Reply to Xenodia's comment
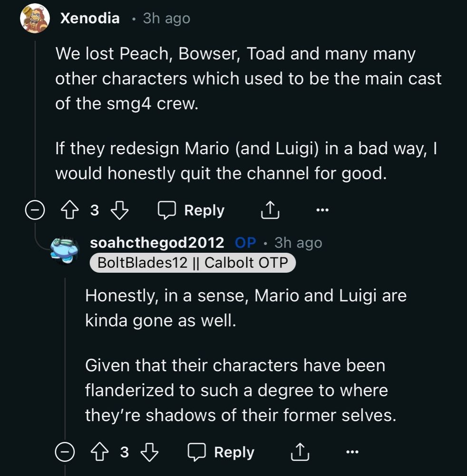 pos(191,210)
